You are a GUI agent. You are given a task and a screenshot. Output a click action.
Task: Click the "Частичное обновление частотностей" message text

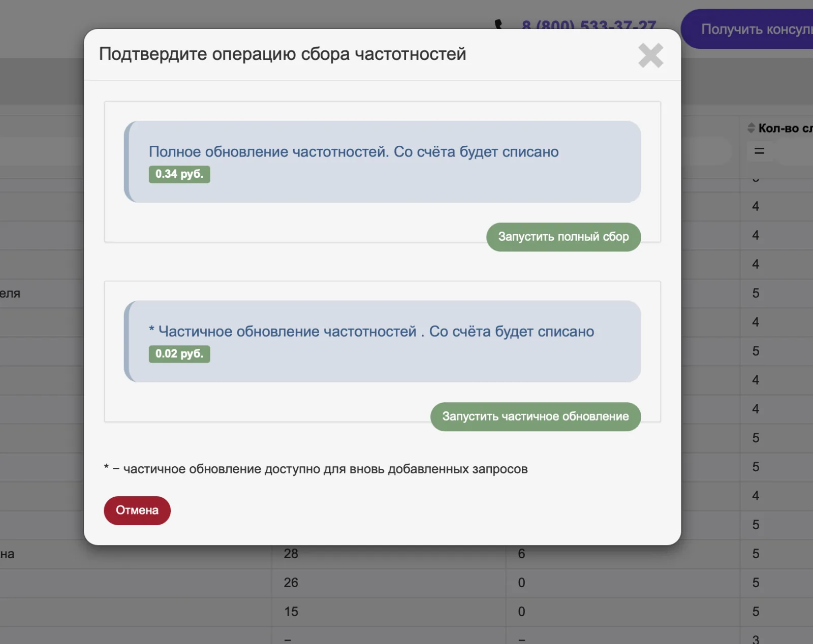click(371, 332)
